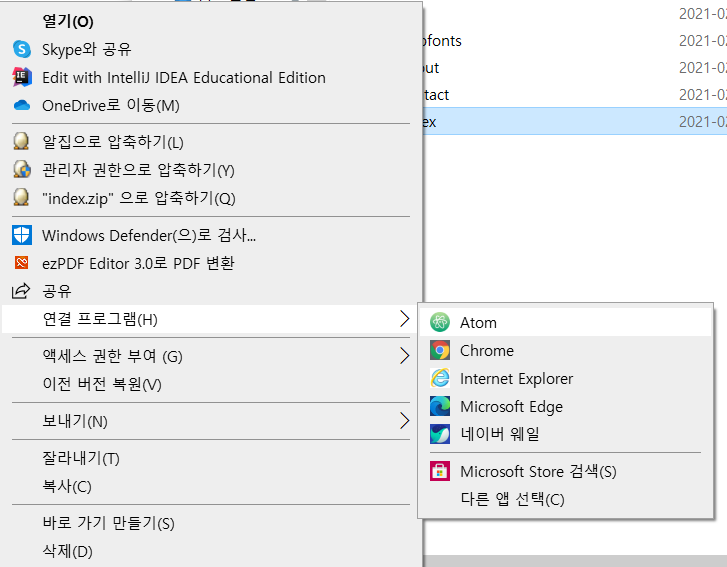This screenshot has height=567, width=727.
Task: Expand the 보내기(N) submenu arrow
Action: pos(404,421)
